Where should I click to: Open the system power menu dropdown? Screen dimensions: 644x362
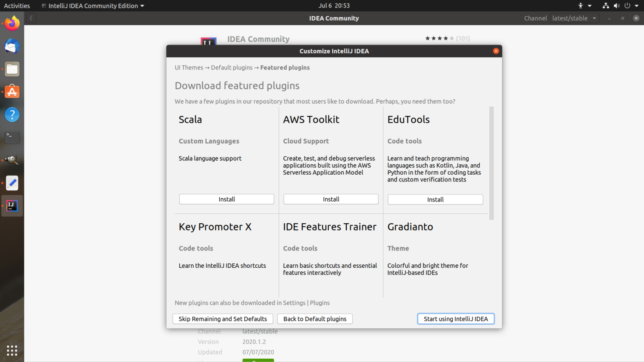pyautogui.click(x=631, y=5)
